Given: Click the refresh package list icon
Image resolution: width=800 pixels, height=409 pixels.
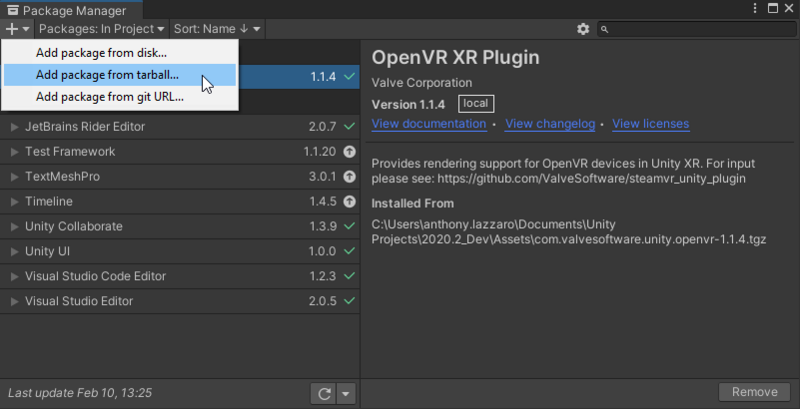Looking at the screenshot, I should (323, 393).
